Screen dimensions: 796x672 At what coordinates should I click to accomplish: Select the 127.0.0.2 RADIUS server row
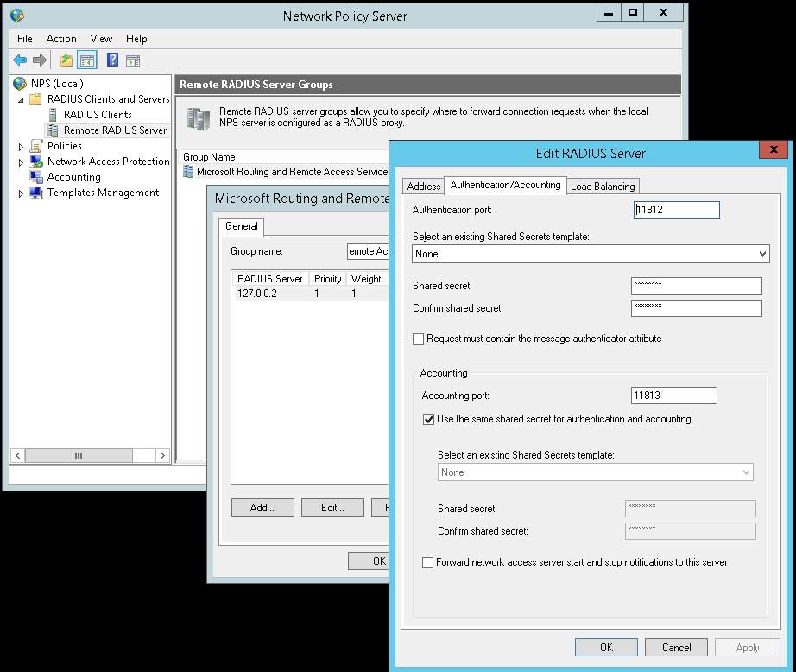[x=311, y=294]
